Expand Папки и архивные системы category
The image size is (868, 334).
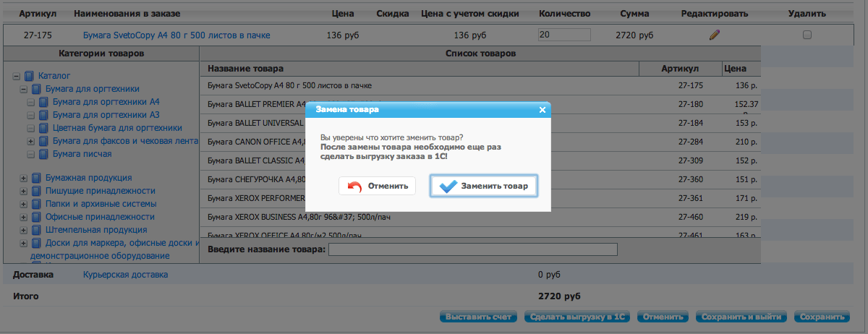24,204
